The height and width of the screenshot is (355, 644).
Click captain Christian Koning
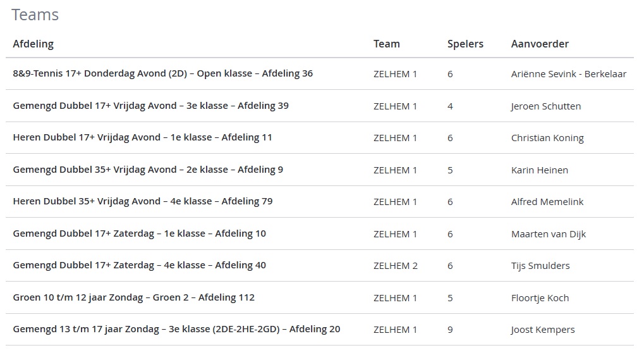[x=547, y=138]
